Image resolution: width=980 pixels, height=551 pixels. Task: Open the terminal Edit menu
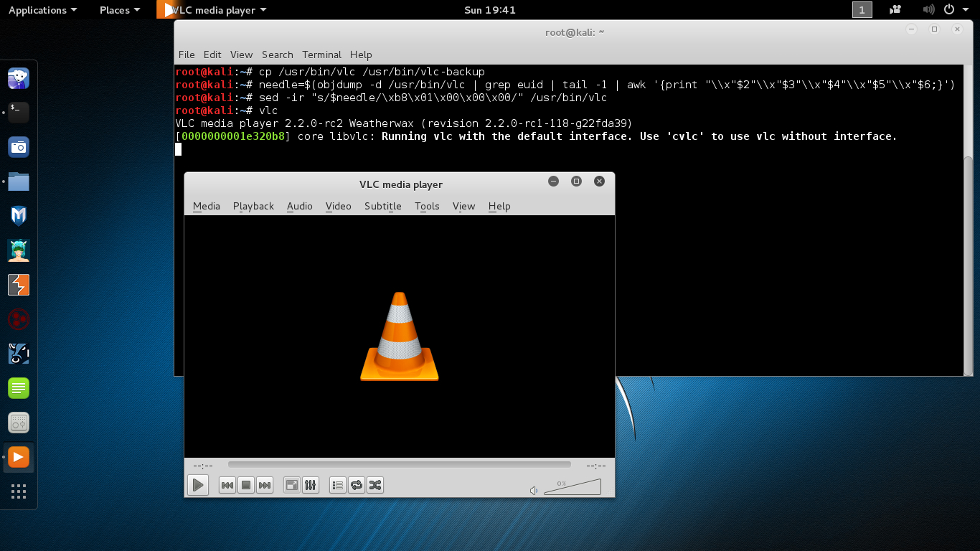(x=212, y=55)
